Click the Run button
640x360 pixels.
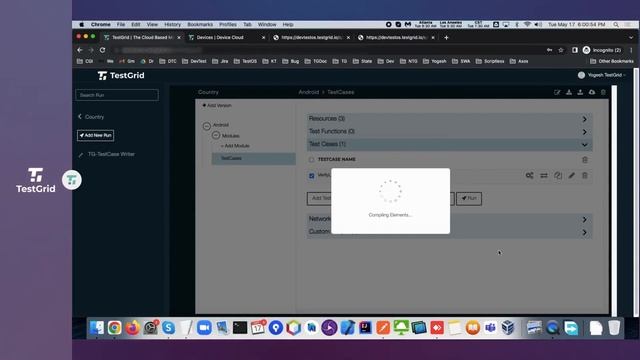coord(469,198)
